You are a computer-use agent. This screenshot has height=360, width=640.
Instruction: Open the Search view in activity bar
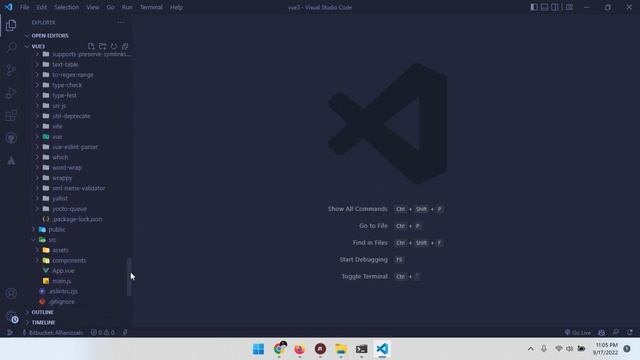(x=11, y=47)
